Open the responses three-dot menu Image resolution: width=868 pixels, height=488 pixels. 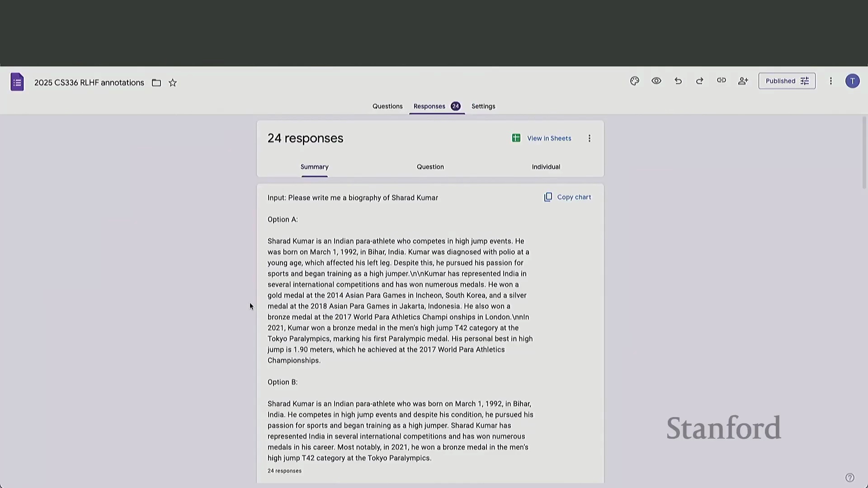[x=589, y=138]
